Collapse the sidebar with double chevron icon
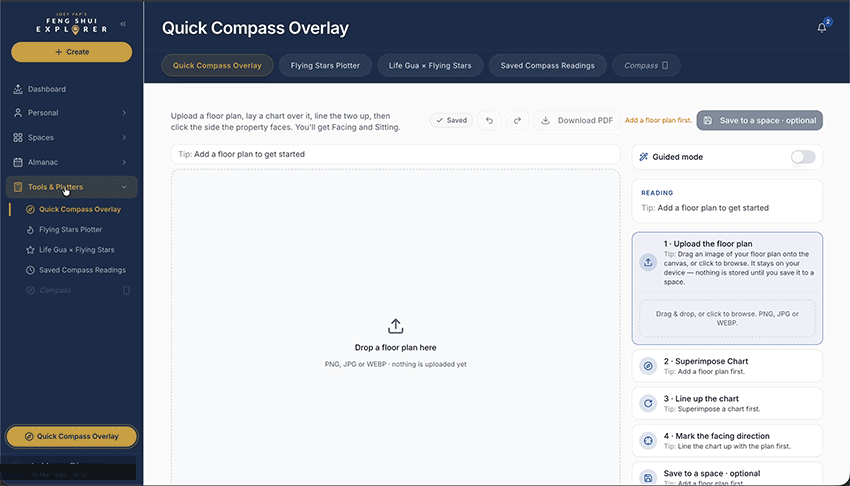The height and width of the screenshot is (486, 850). click(123, 24)
